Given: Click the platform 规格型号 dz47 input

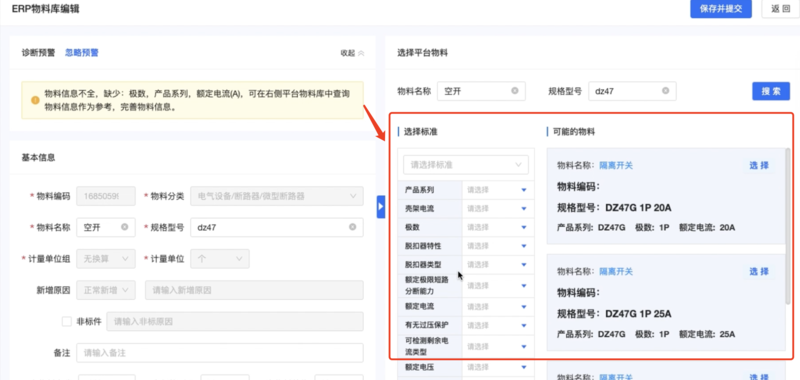Looking at the screenshot, I should [632, 91].
